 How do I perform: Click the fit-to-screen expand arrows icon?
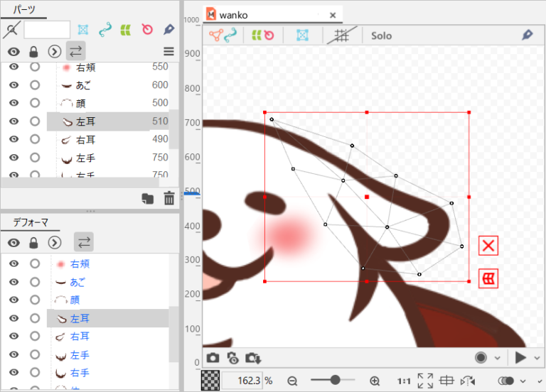click(425, 381)
